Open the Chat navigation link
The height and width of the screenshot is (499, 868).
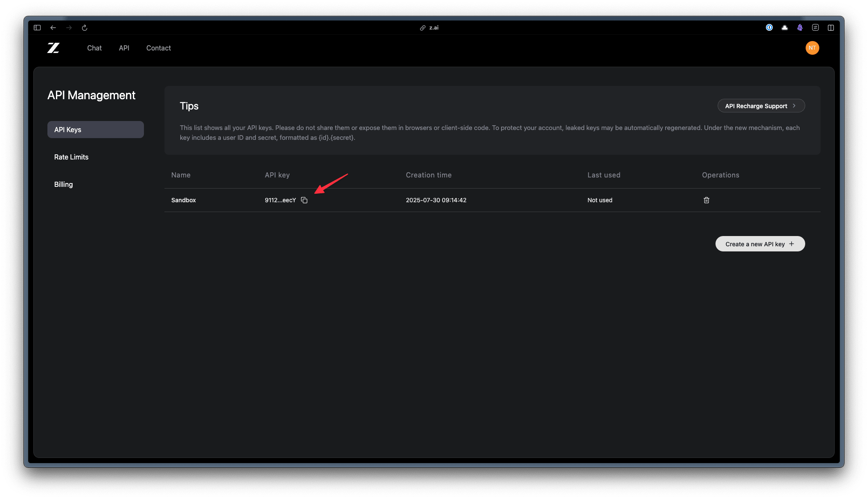point(94,48)
